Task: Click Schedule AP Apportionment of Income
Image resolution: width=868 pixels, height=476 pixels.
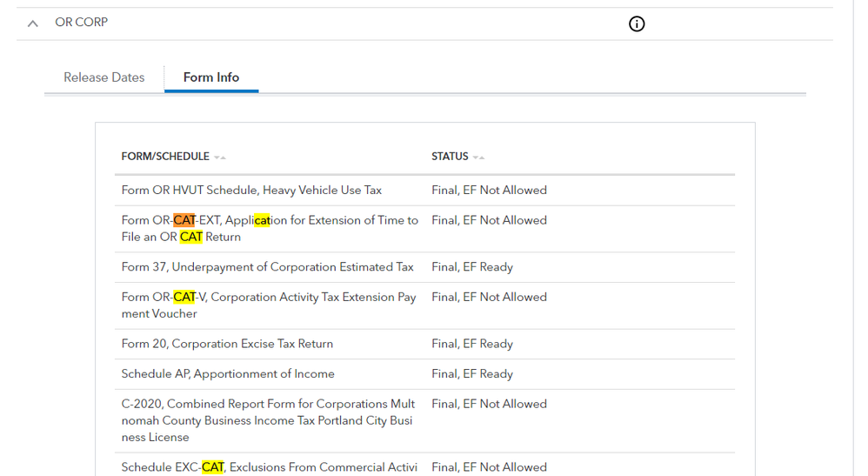Action: pos(228,374)
